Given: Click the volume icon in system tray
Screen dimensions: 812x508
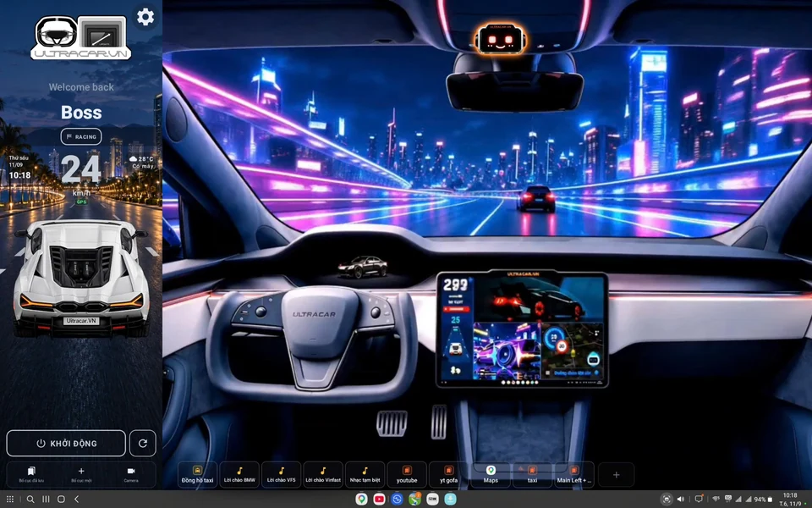Looking at the screenshot, I should pos(681,500).
